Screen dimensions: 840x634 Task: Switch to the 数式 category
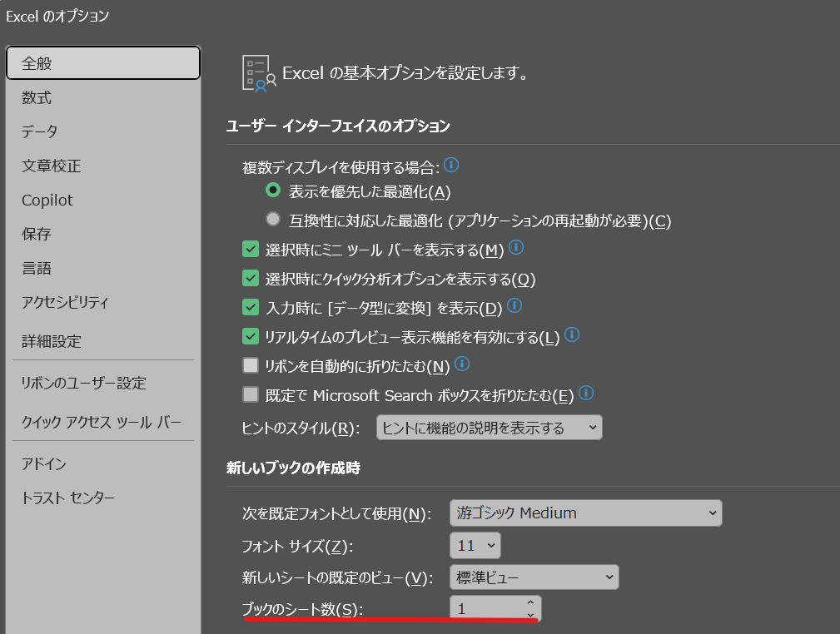click(37, 97)
